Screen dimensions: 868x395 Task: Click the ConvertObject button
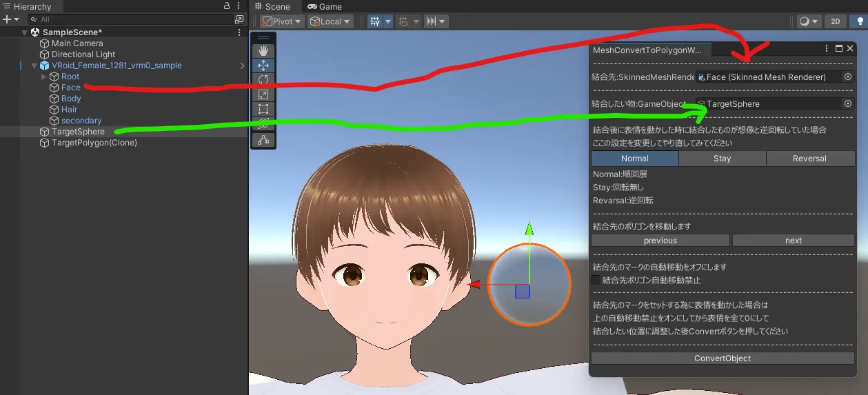[723, 358]
